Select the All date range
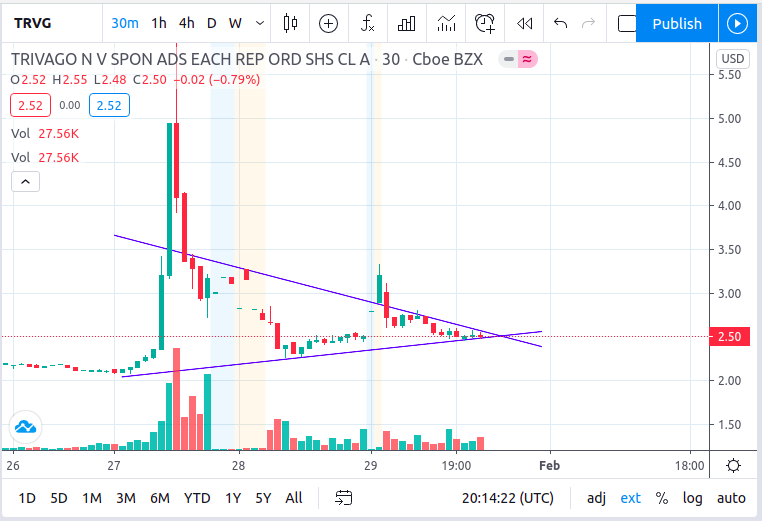This screenshot has width=762, height=521. (294, 498)
